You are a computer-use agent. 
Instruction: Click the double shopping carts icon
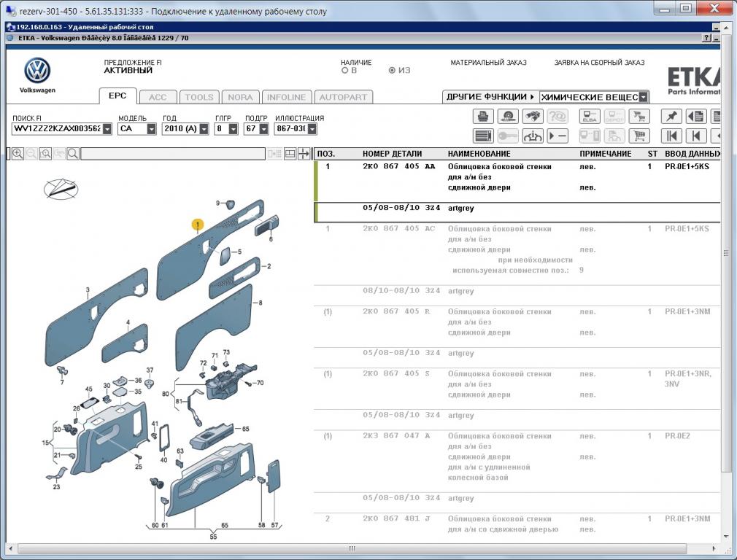coord(639,116)
